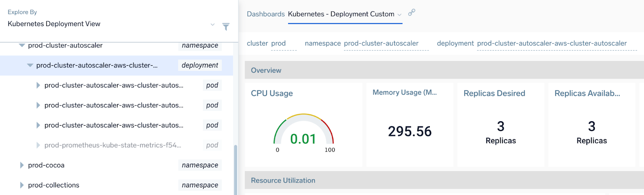Image resolution: width=644 pixels, height=195 pixels.
Task: Click the explore tree vertical scrollbar
Action: point(235,169)
